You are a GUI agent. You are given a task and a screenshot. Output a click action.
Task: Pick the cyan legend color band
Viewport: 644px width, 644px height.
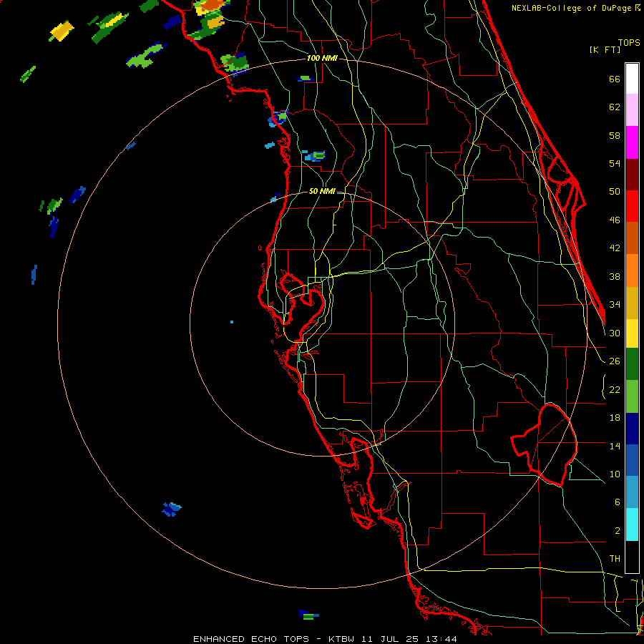click(x=632, y=525)
